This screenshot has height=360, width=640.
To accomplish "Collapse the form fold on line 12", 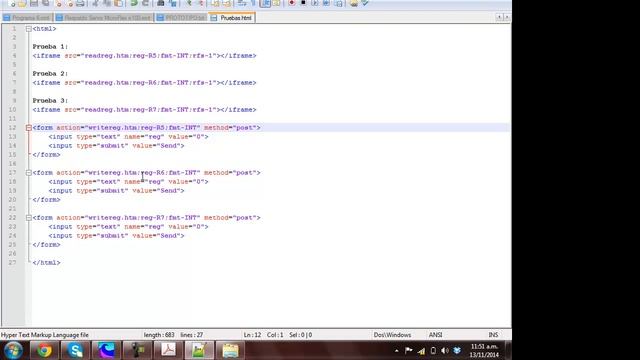I will pos(29,128).
